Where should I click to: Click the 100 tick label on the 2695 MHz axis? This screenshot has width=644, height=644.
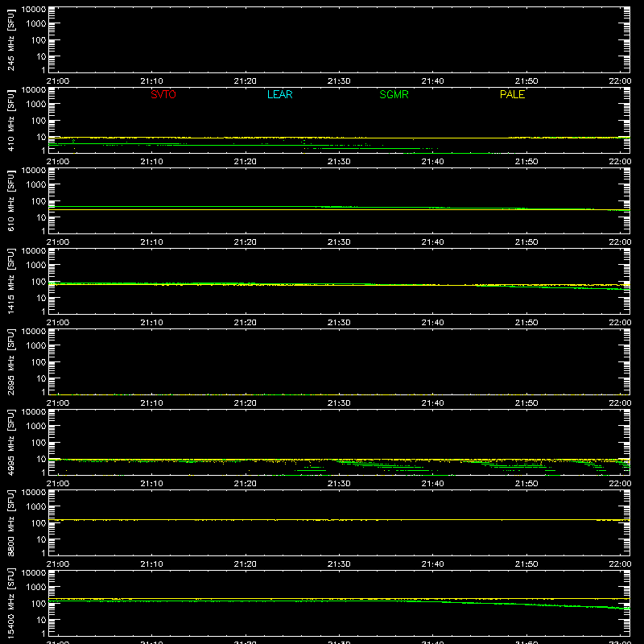[39, 362]
